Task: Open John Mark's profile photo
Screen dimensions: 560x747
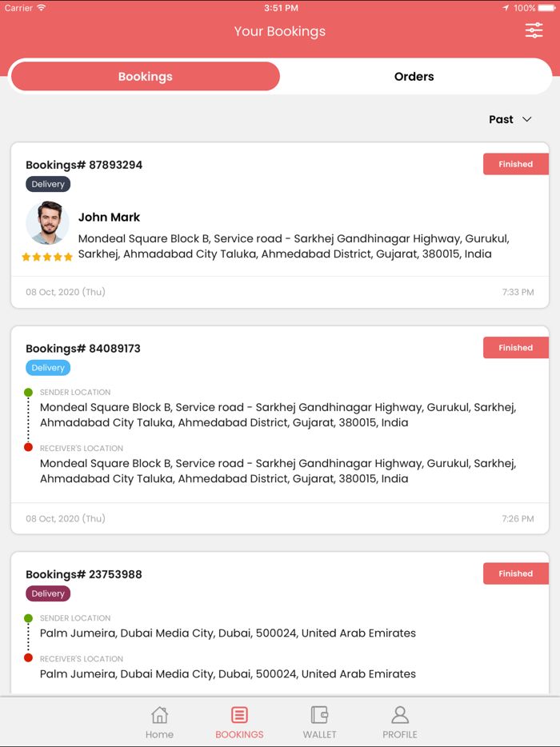Action: tap(47, 223)
